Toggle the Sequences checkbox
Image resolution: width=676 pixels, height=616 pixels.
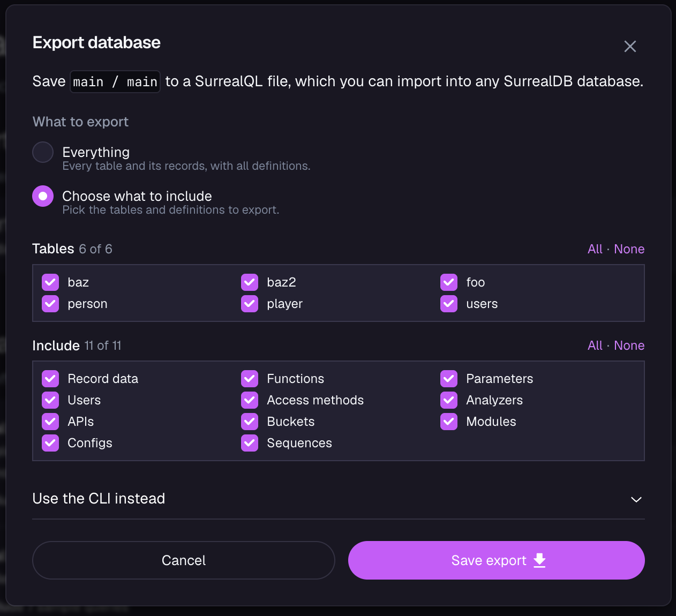250,443
